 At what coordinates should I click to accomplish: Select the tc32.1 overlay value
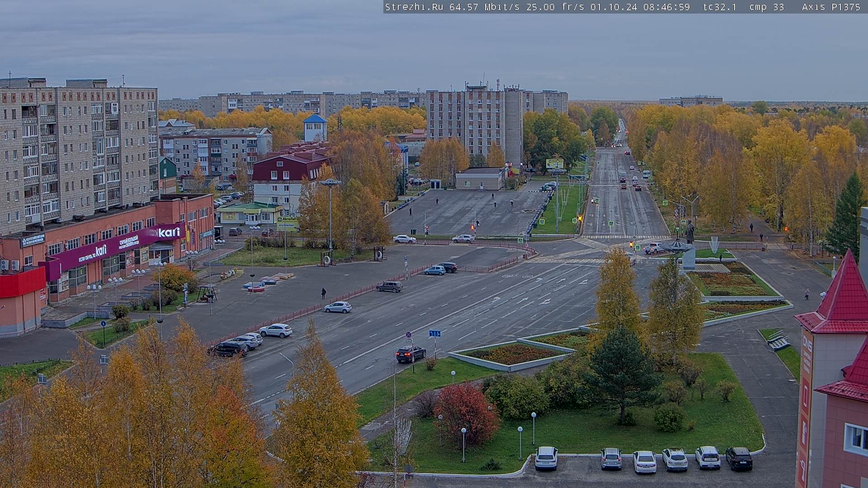[x=720, y=7]
